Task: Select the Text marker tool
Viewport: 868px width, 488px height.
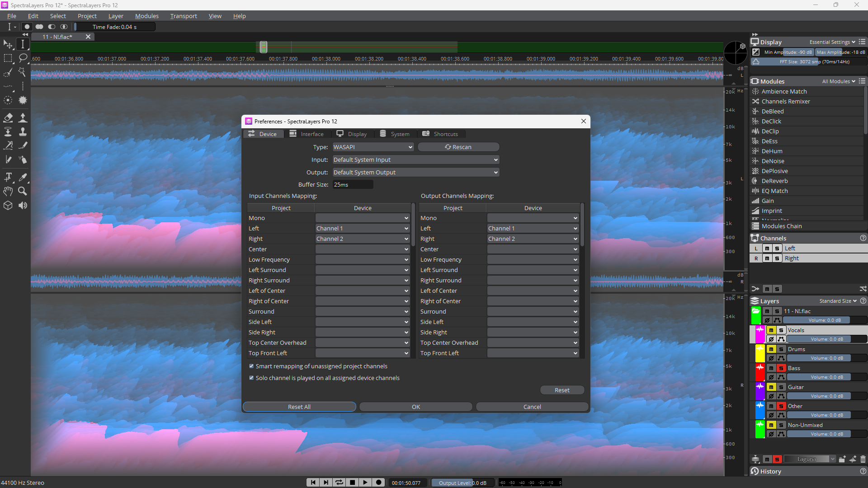Action: point(8,177)
